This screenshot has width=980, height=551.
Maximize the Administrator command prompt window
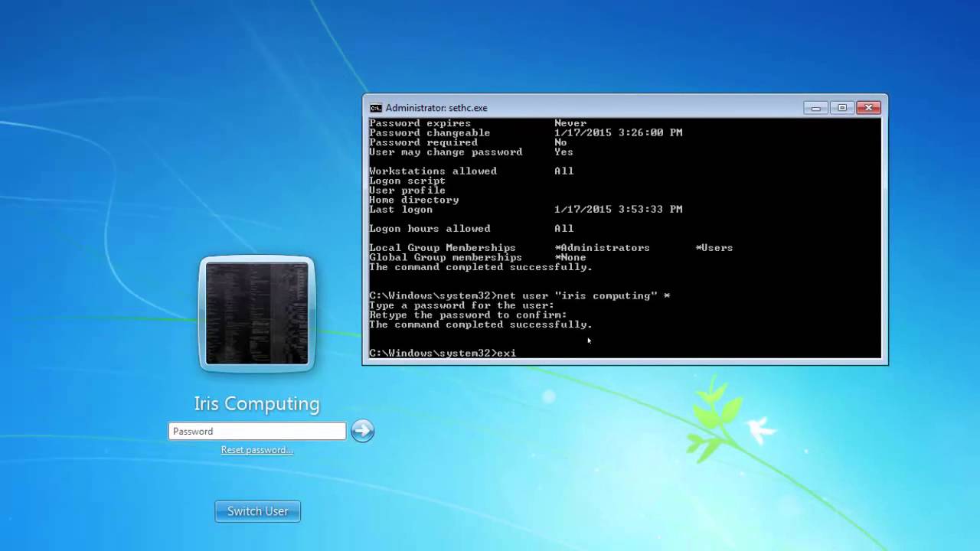tap(841, 108)
